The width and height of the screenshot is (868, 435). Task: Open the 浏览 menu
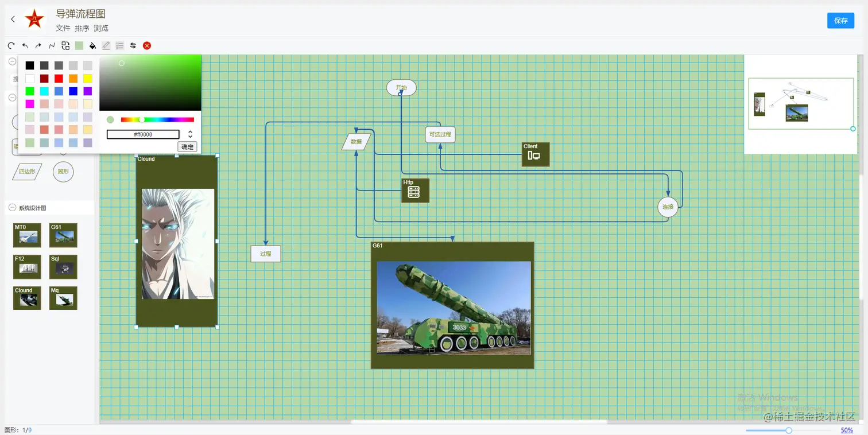[x=101, y=28]
